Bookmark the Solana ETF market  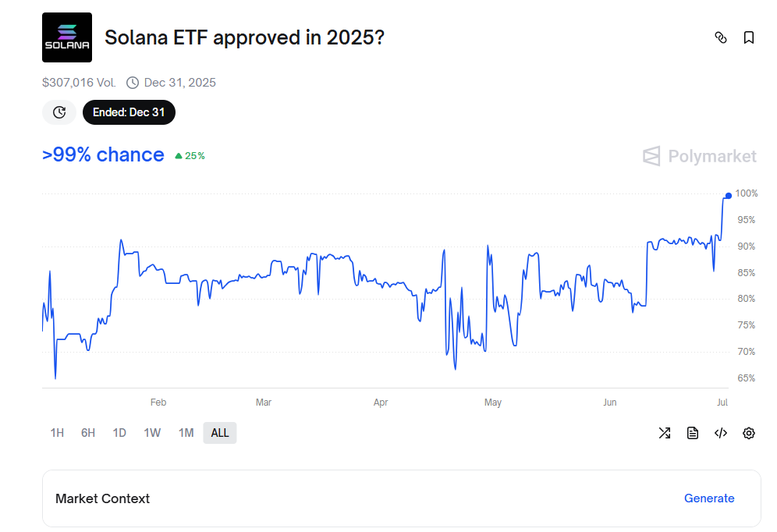(x=749, y=37)
